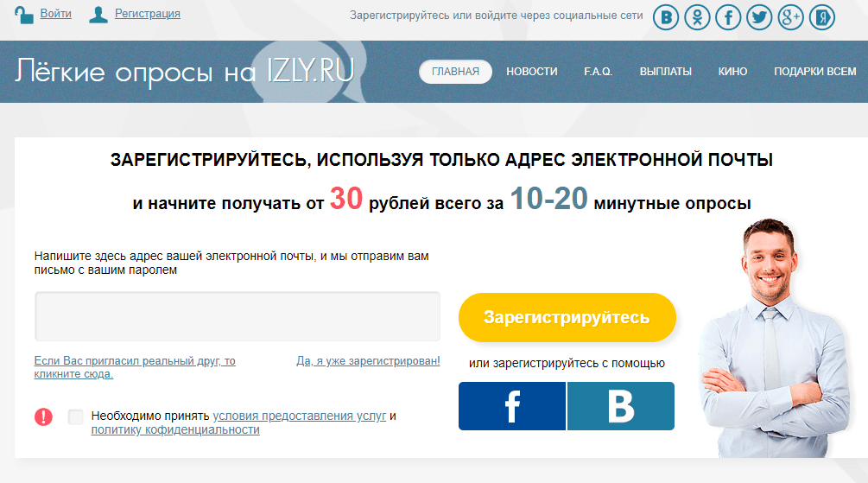The image size is (868, 483).
Task: Open the КИНО menu item
Action: coord(732,72)
